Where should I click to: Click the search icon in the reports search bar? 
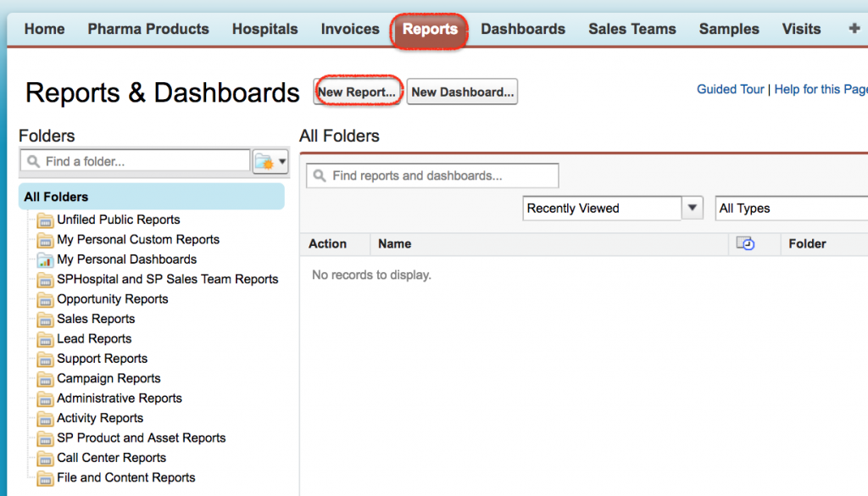pyautogui.click(x=320, y=176)
